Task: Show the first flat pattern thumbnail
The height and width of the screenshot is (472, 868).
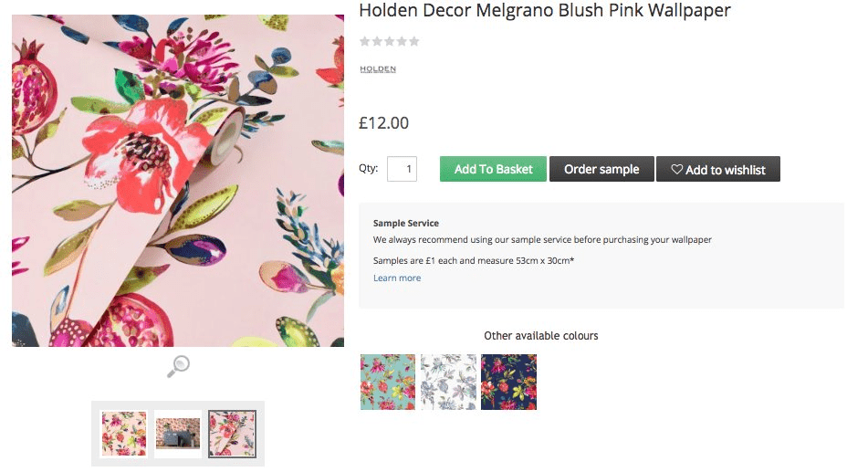Action: point(123,434)
